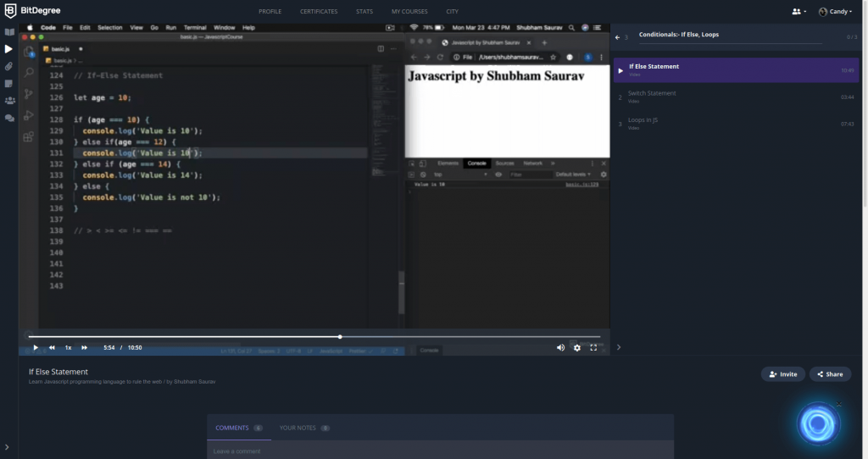Mute the video with the volume icon
The image size is (868, 459).
(x=561, y=347)
